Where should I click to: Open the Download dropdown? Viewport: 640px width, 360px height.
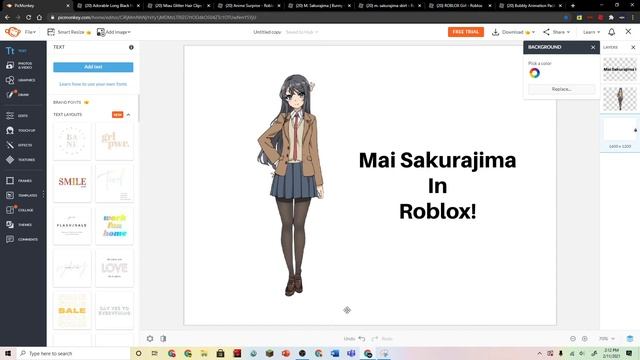[513, 32]
